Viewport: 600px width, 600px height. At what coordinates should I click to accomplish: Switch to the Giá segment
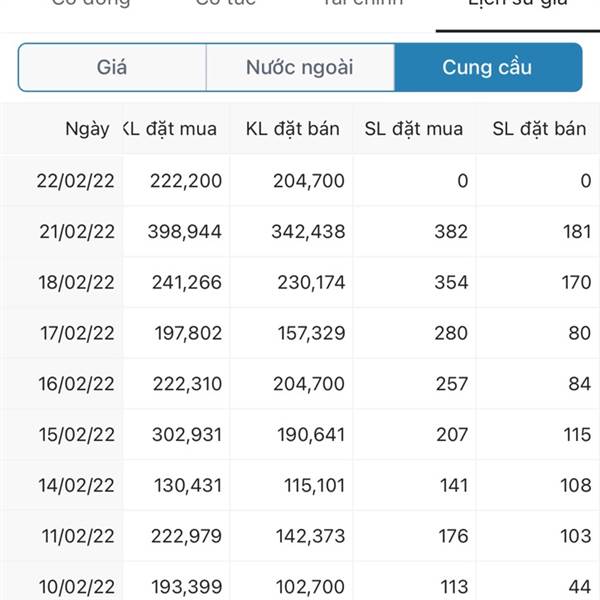pos(112,67)
